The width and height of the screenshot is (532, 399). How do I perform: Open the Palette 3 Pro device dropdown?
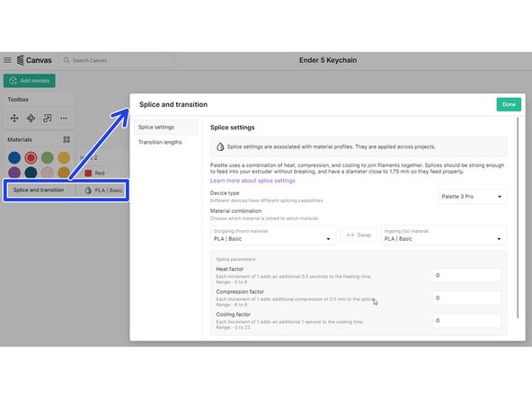(x=472, y=197)
